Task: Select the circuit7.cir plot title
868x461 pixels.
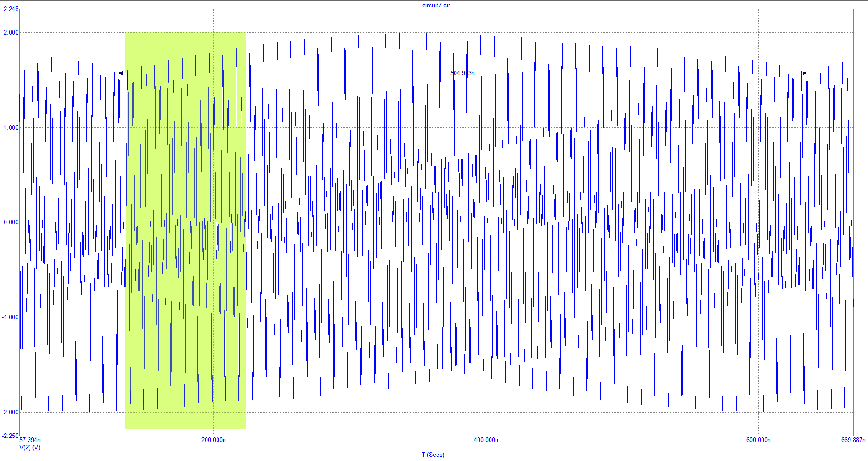Action: coord(436,6)
